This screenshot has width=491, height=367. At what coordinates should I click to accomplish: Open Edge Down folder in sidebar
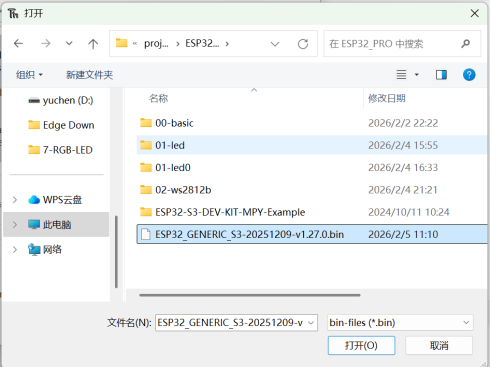pyautogui.click(x=61, y=125)
